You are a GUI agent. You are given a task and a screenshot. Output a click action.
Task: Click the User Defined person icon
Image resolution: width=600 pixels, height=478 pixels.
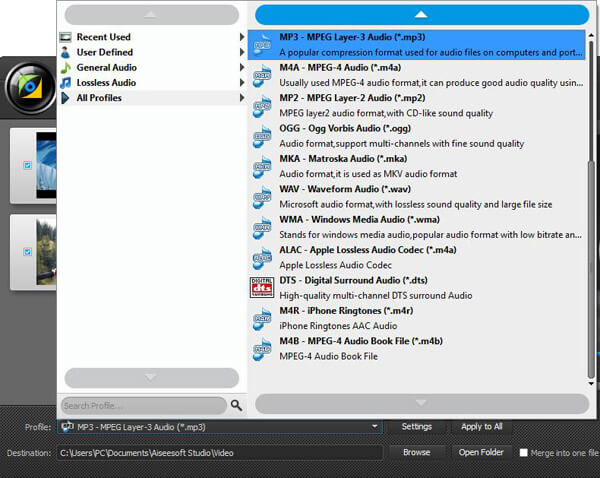tap(65, 52)
